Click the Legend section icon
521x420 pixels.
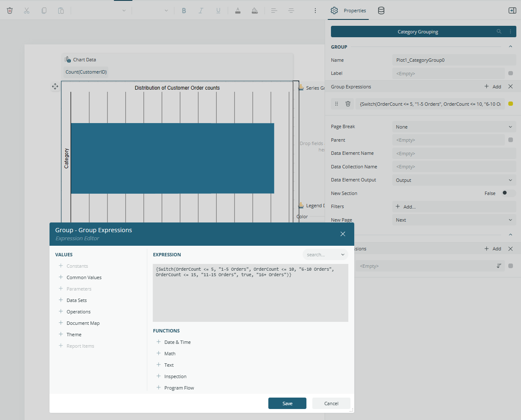(x=301, y=205)
